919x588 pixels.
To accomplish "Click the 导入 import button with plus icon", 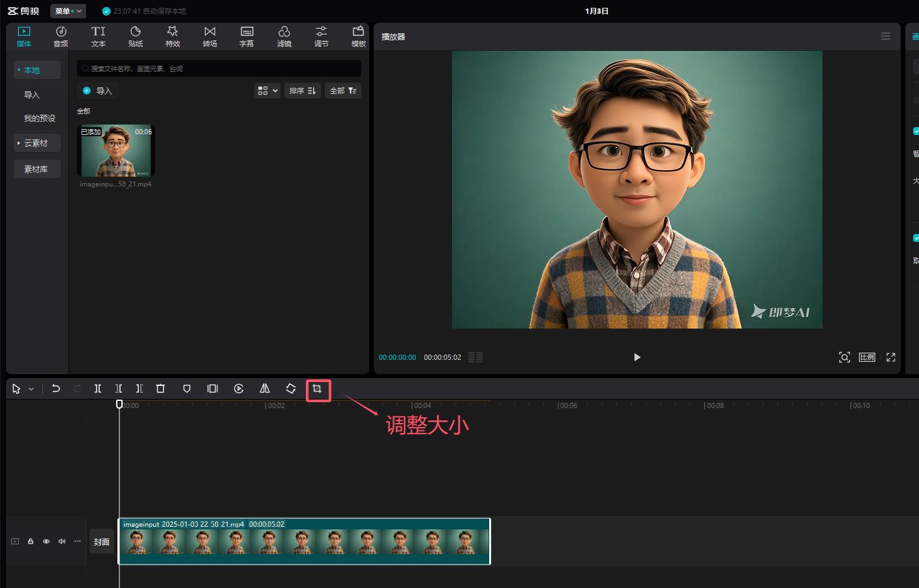I will (98, 91).
